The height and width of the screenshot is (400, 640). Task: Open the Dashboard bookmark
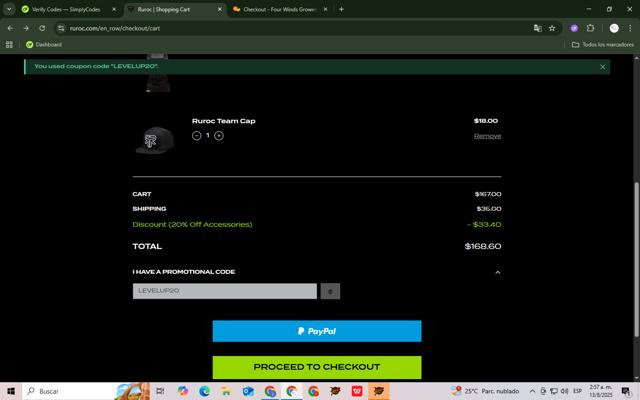click(x=44, y=44)
